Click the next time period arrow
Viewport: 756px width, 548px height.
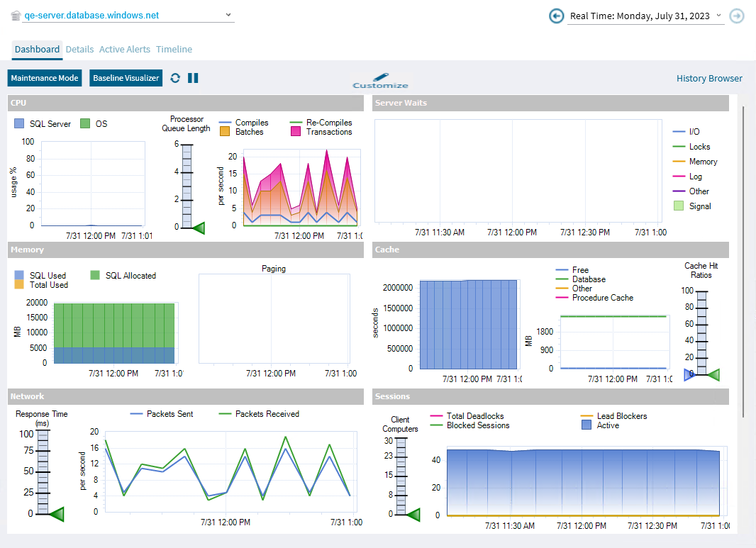(x=737, y=16)
